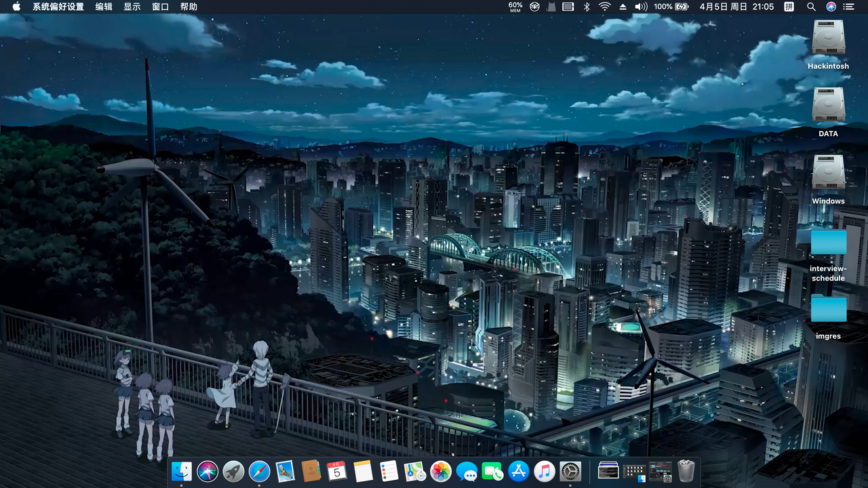Open the display mirroring menu bar icon
This screenshot has height=488, width=868.
tap(568, 7)
